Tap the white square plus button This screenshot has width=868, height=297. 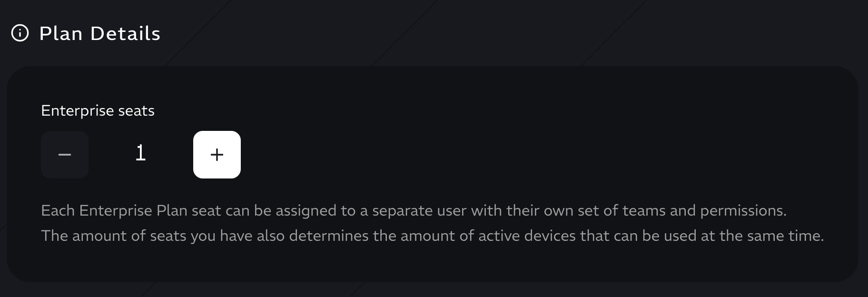coord(217,155)
